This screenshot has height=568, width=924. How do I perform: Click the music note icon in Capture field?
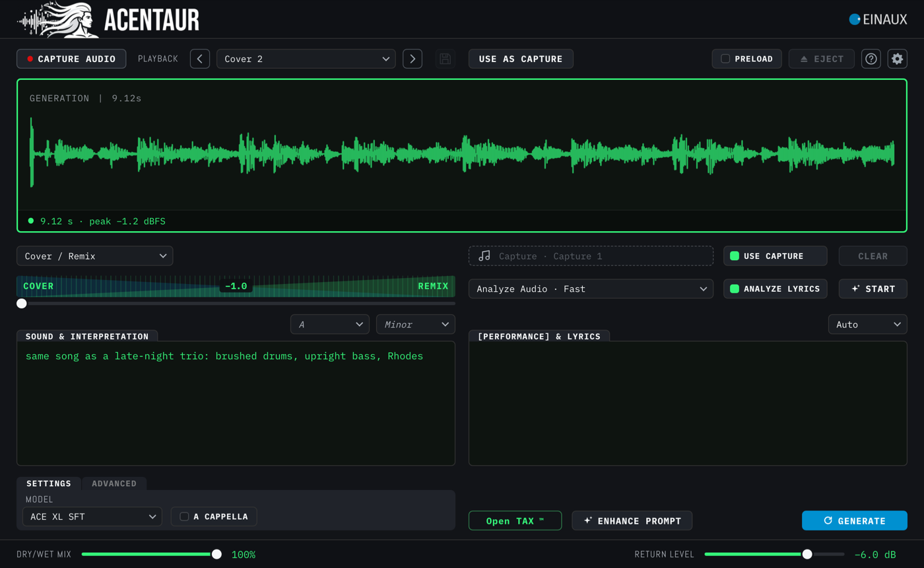(x=484, y=256)
